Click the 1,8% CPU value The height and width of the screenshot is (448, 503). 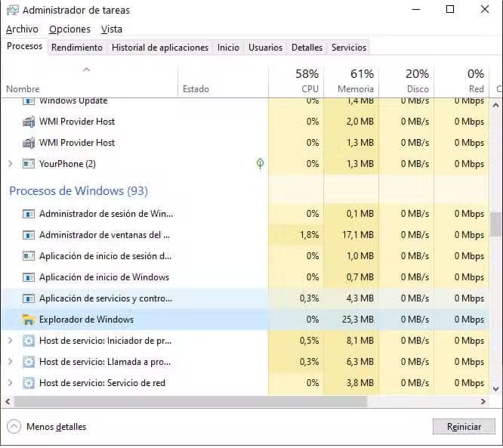point(309,235)
